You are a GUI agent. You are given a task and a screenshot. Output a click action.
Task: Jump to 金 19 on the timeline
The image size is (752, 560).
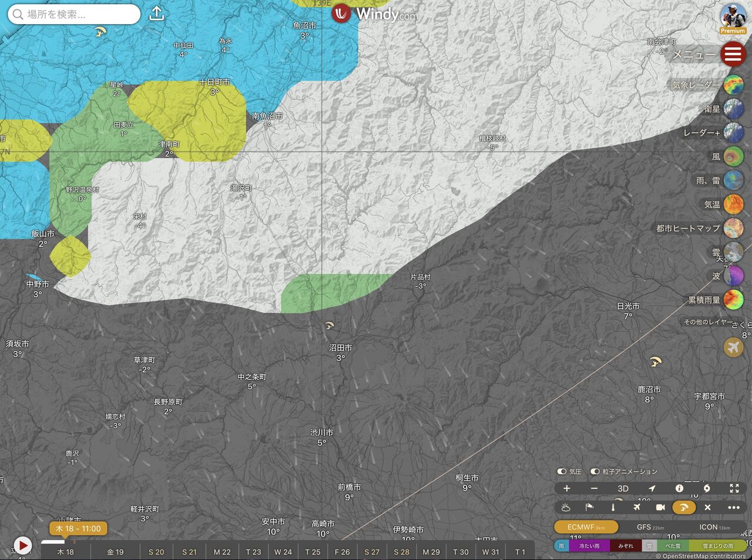(115, 552)
